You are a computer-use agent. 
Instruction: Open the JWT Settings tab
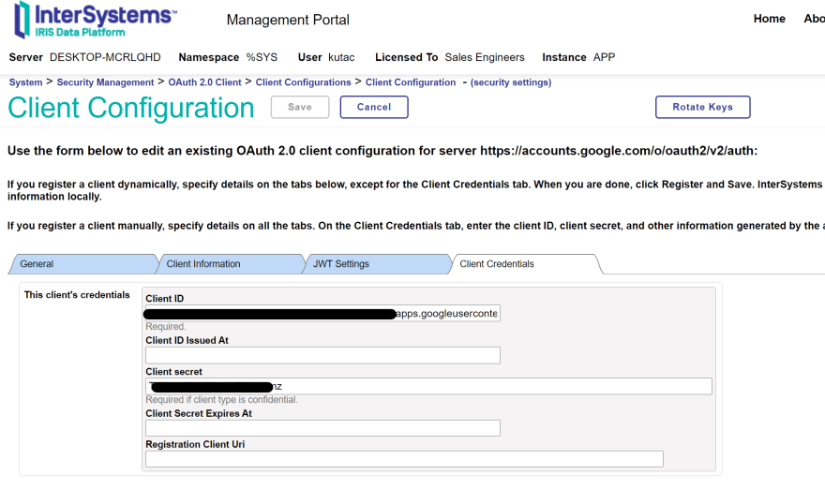tap(377, 264)
